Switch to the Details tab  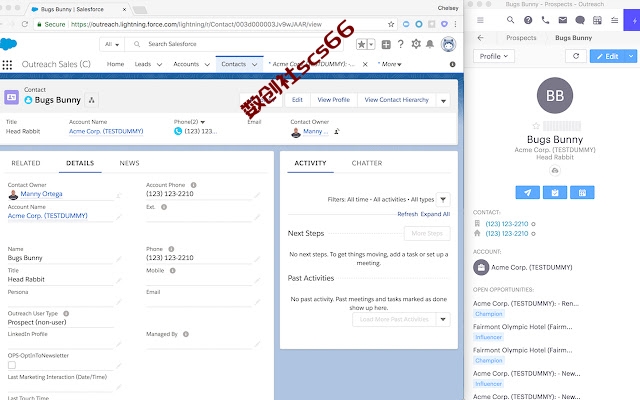click(x=80, y=163)
